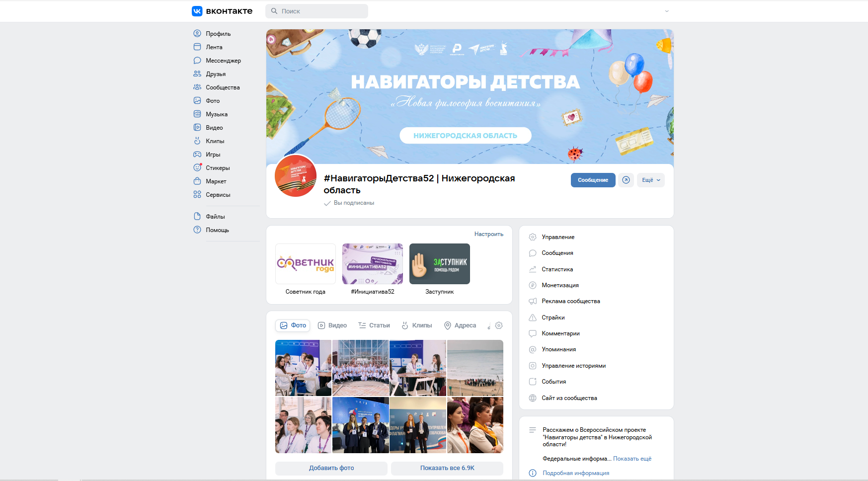Open the Мессенджер chat icon

click(197, 60)
